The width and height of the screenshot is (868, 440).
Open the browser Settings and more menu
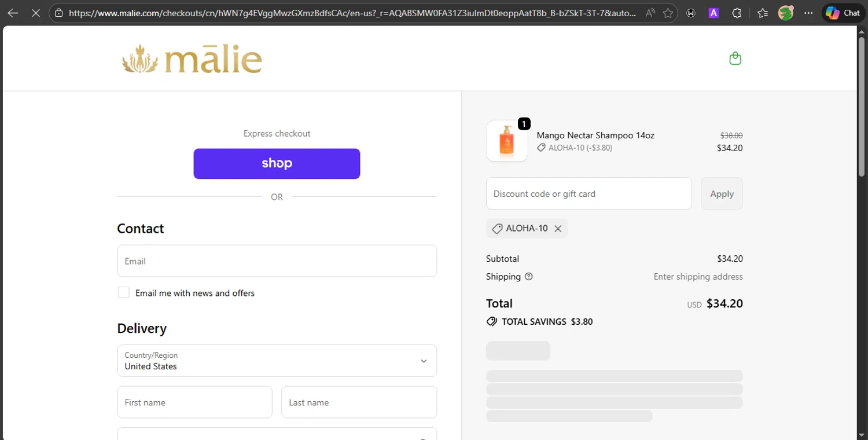(x=808, y=13)
